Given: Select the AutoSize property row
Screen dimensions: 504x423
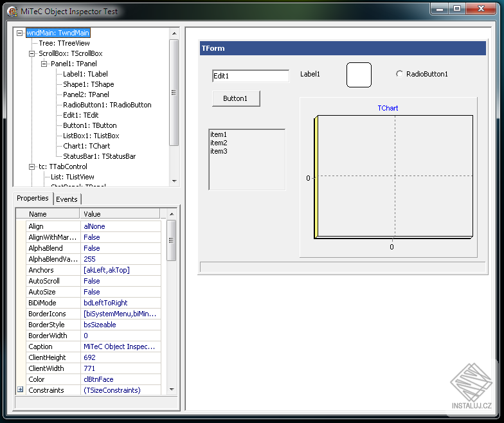Looking at the screenshot, I should tap(93, 292).
